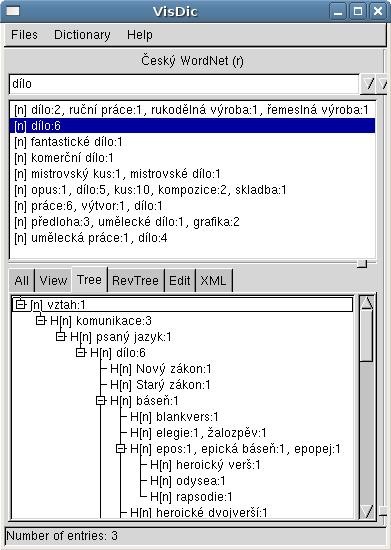The width and height of the screenshot is (391, 550).
Task: Switch to the Edit tab
Action: [x=180, y=281]
